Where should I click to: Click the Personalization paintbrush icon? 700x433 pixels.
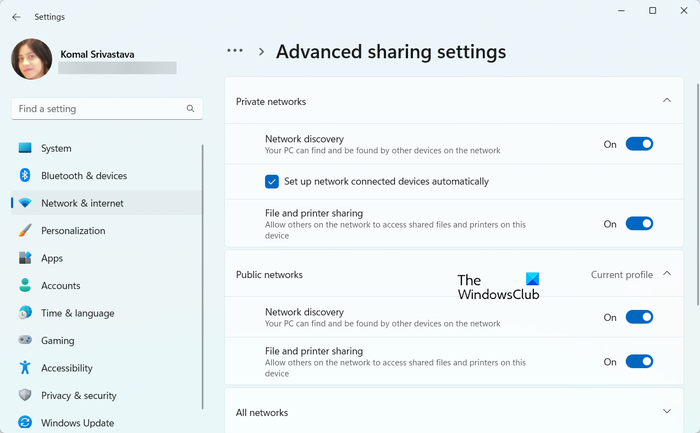(25, 230)
